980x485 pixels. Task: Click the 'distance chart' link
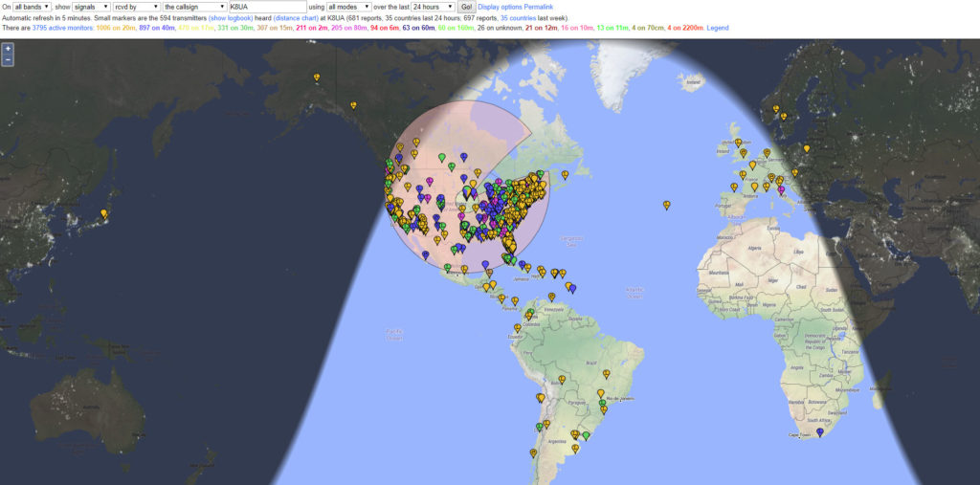click(296, 18)
